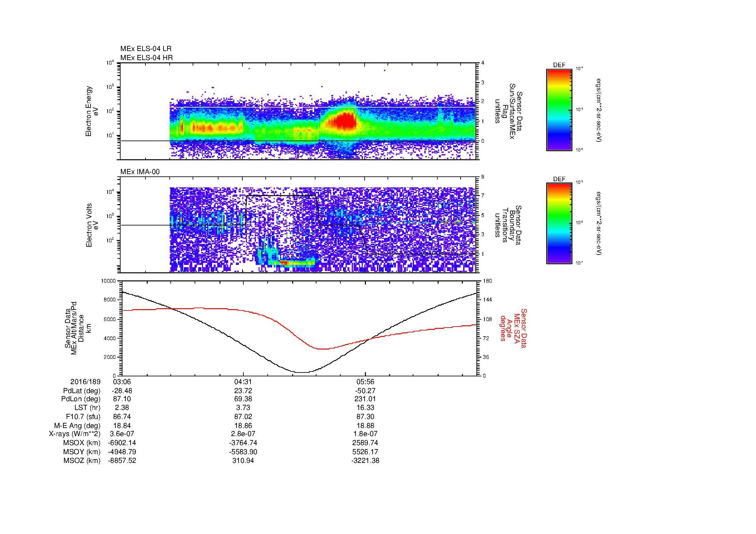This screenshot has height=534, width=756.
Task: Click the M-E Ang value 18.86
Action: coord(243,425)
